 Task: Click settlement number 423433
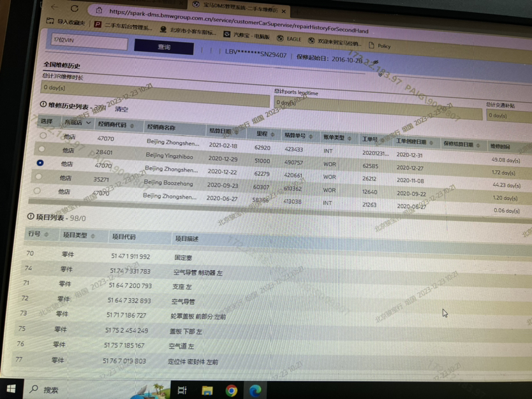(294, 149)
